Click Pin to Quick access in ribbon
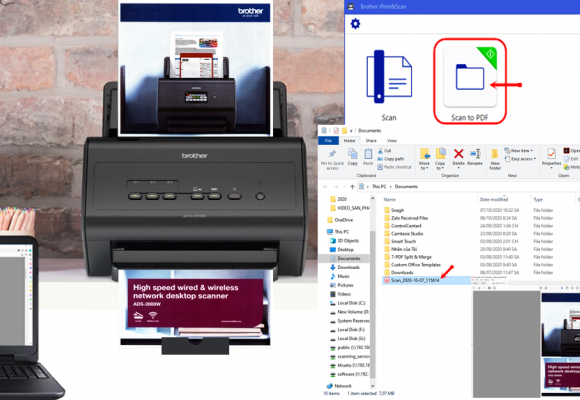This screenshot has width=580, height=400. (x=332, y=159)
